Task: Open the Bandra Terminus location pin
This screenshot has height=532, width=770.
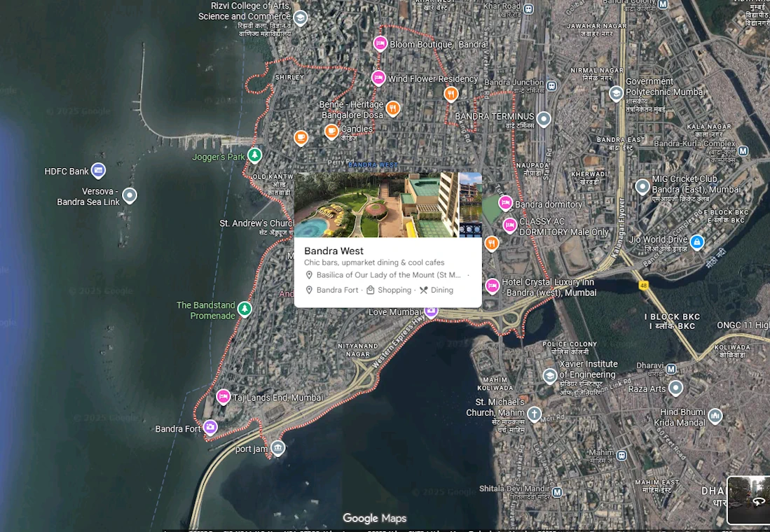Action: [x=543, y=119]
